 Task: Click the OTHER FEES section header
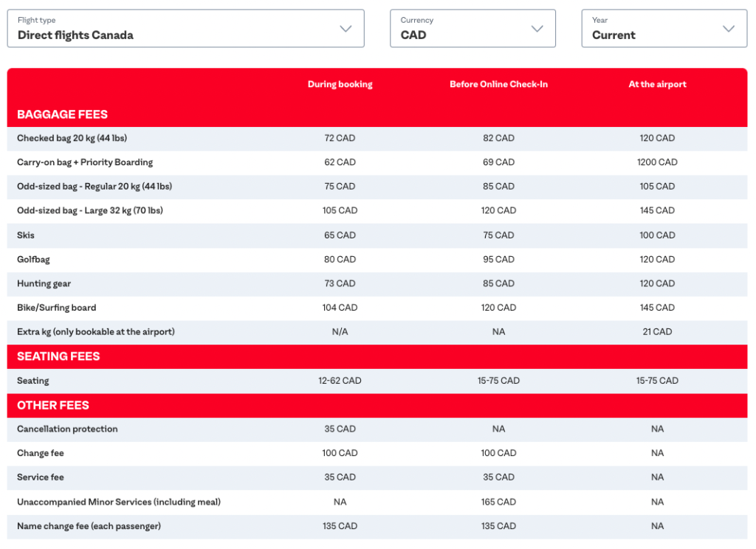[x=53, y=405]
